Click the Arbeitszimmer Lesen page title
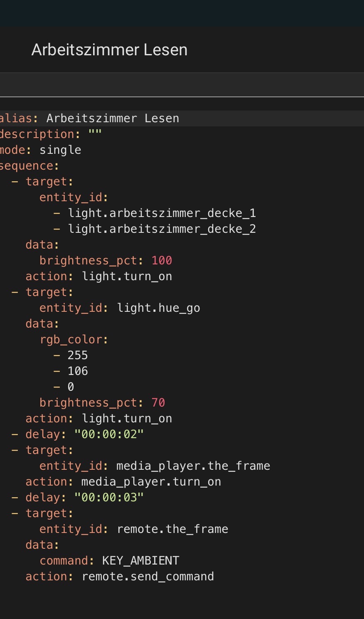364x619 pixels. [109, 50]
